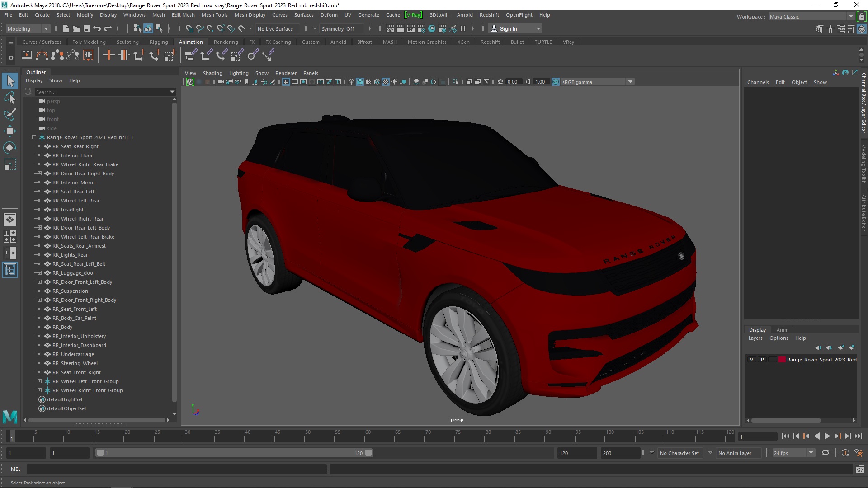Expand RR_Luggage_door node
This screenshot has height=488, width=868.
tap(39, 273)
